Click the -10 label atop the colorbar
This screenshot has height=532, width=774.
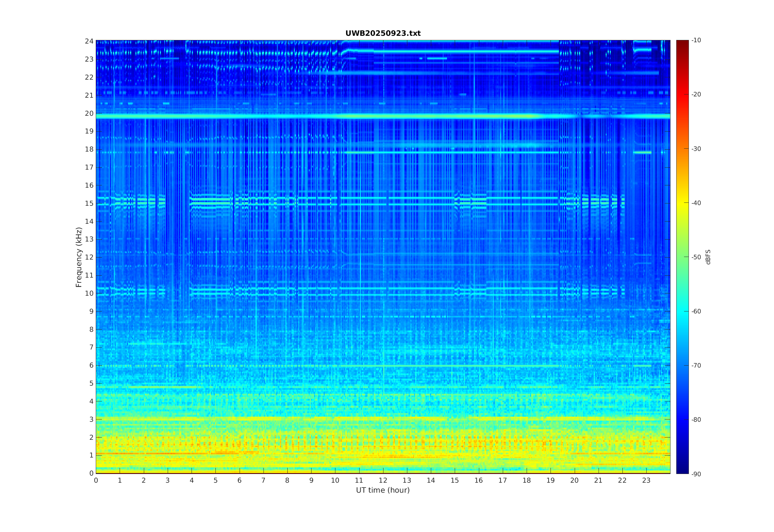696,40
